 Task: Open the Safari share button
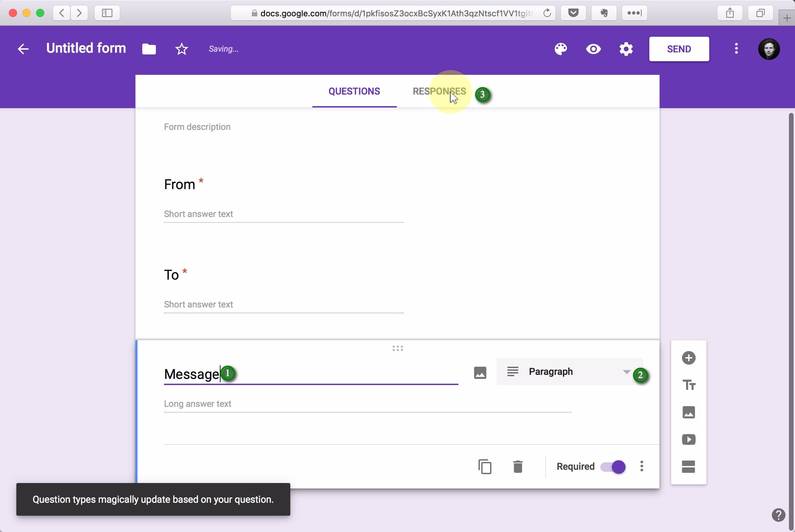click(730, 13)
